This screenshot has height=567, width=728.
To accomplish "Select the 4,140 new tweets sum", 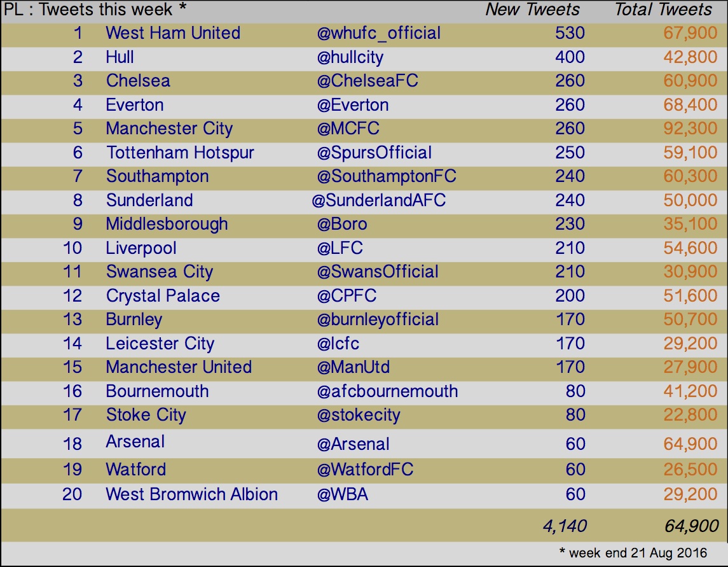I will (565, 526).
